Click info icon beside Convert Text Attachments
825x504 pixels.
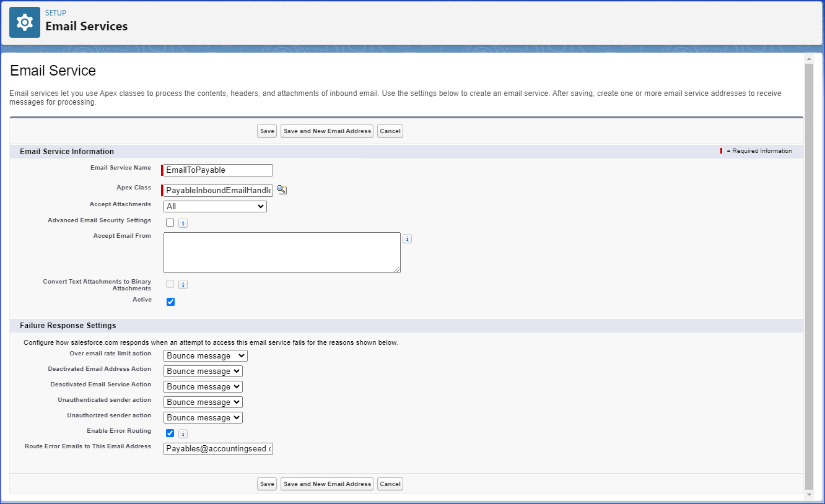tap(183, 285)
